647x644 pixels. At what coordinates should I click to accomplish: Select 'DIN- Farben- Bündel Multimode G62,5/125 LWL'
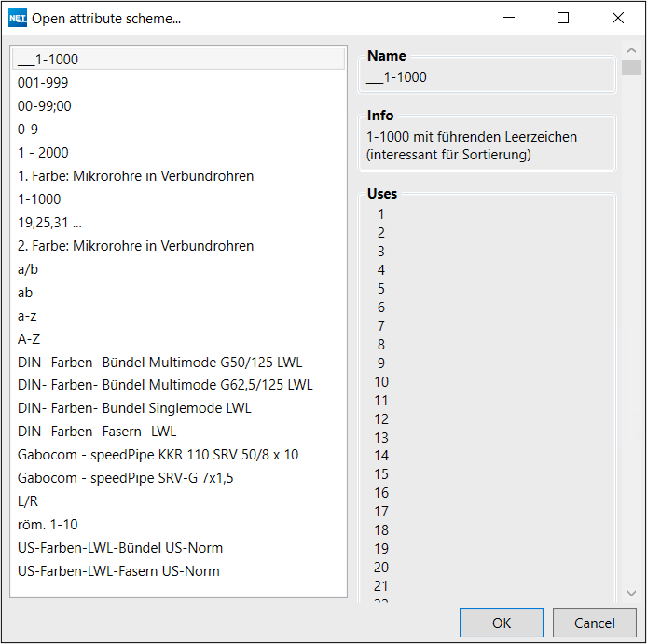[179, 385]
